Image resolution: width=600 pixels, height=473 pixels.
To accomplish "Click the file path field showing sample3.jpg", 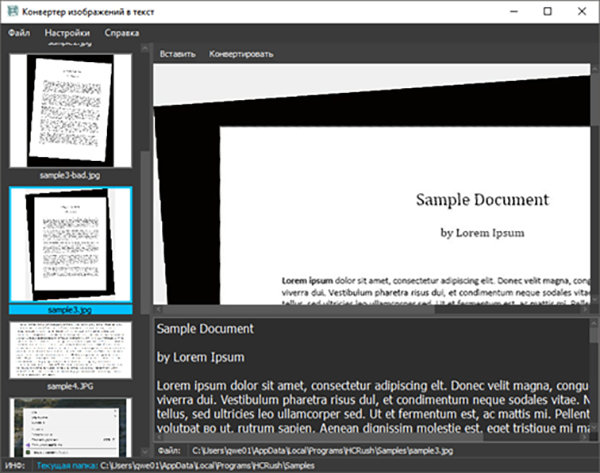I will click(322, 450).
